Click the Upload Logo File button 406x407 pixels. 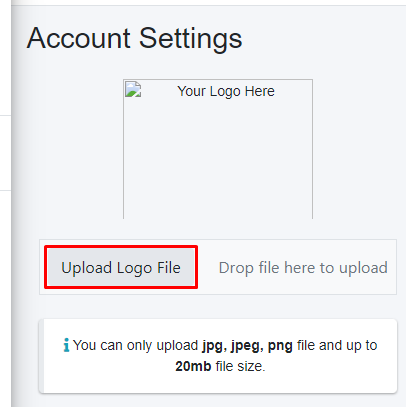pos(121,267)
